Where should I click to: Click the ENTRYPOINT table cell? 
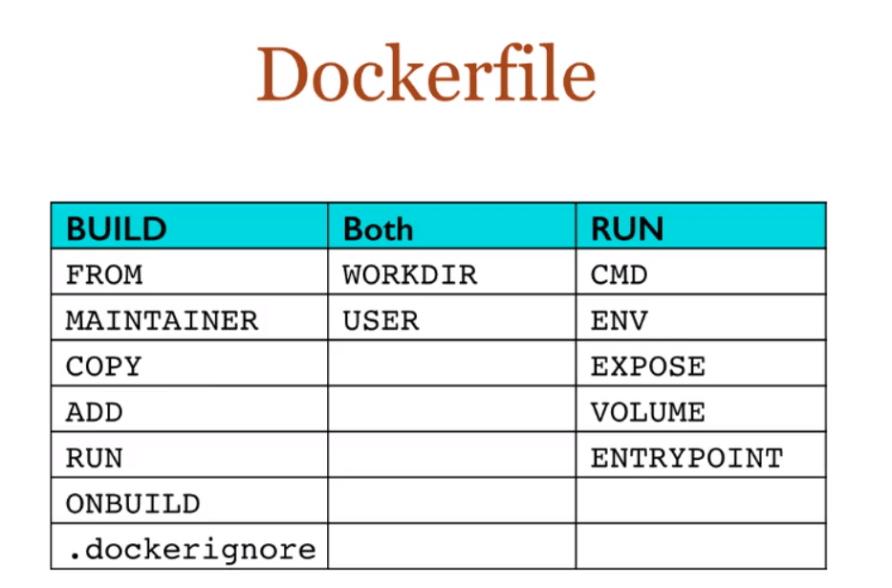pyautogui.click(x=701, y=455)
